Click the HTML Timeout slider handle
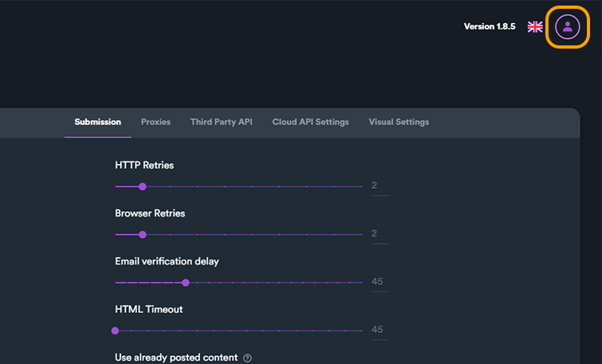 pos(116,330)
